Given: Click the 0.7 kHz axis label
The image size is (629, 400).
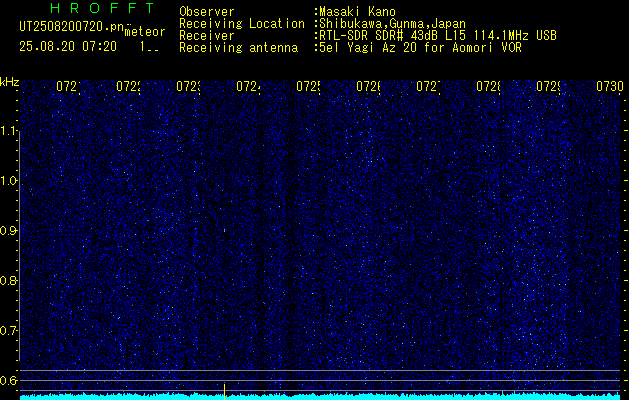Looking at the screenshot, I should pos(8,331).
